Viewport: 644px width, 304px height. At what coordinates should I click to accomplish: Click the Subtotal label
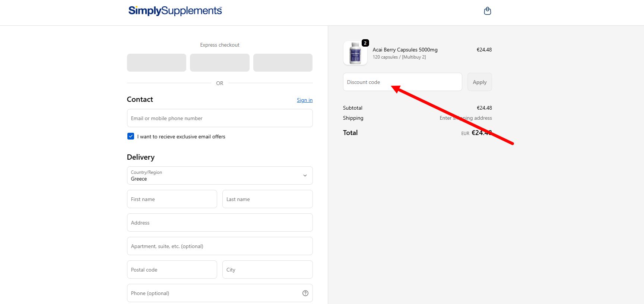(353, 108)
